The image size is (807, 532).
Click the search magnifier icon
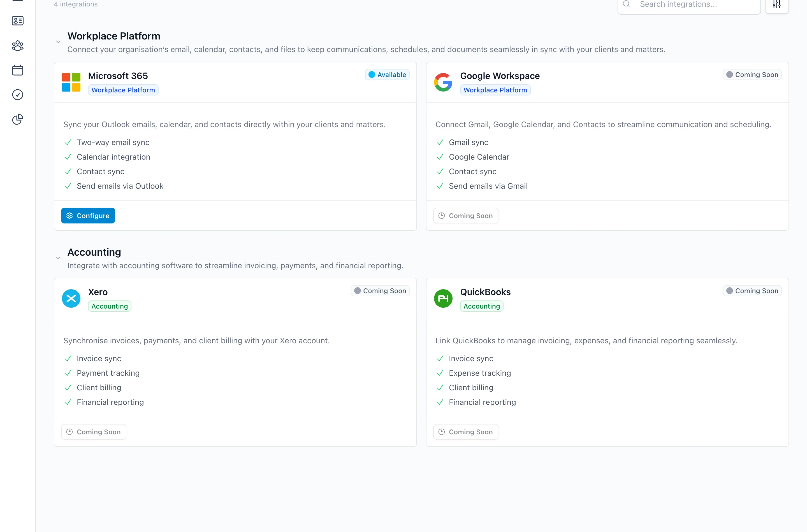627,4
